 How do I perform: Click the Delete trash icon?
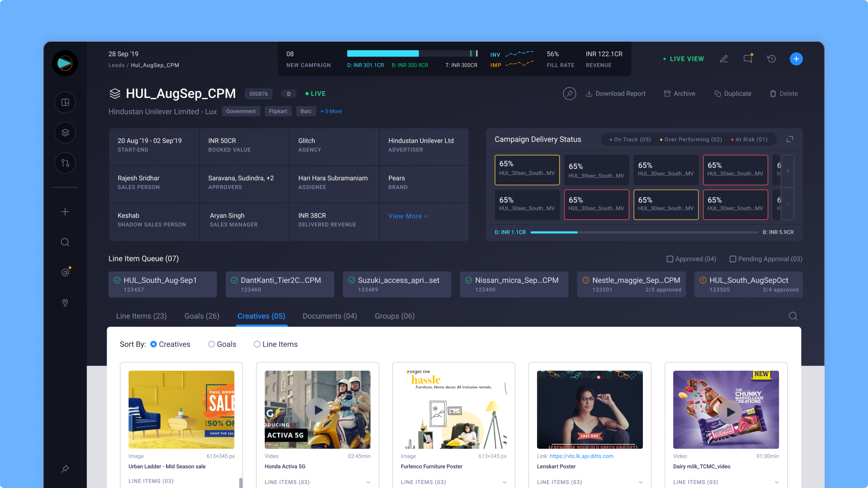coord(773,94)
